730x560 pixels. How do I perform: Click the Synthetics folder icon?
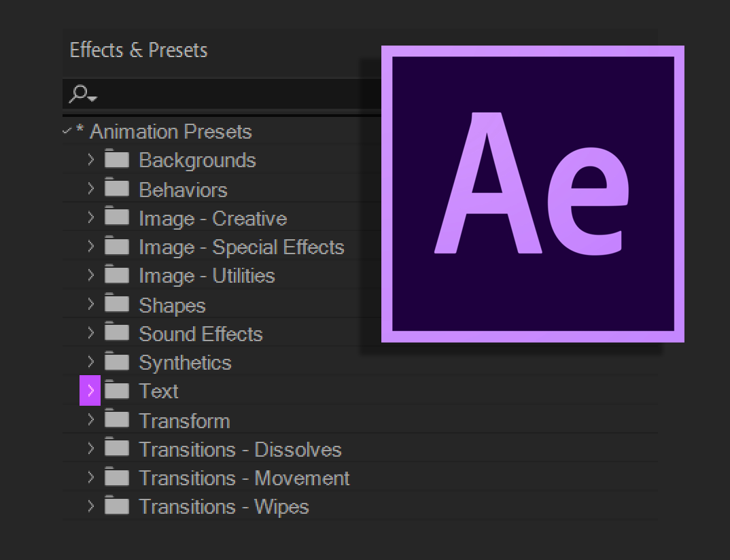tap(116, 360)
